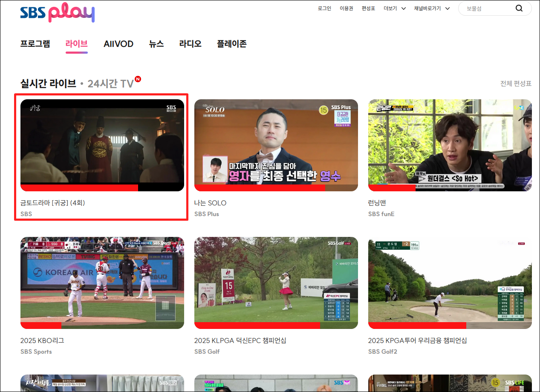Select the 라이브 tab

point(77,43)
